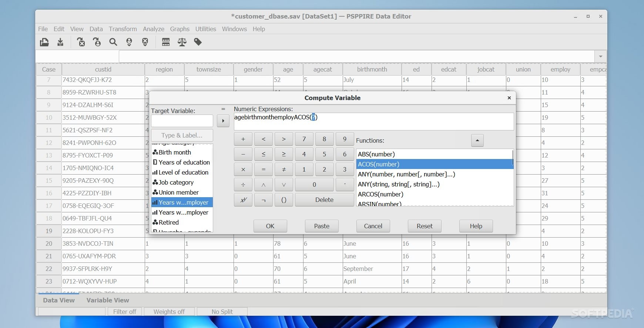Click the Reset button
The image size is (644, 328).
coord(425,226)
